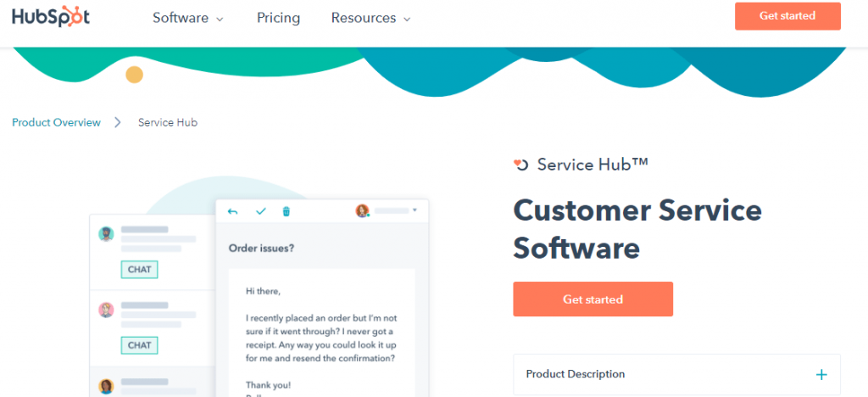Follow the Product Overview breadcrumb link
Image resolution: width=868 pixels, height=397 pixels.
coord(57,122)
